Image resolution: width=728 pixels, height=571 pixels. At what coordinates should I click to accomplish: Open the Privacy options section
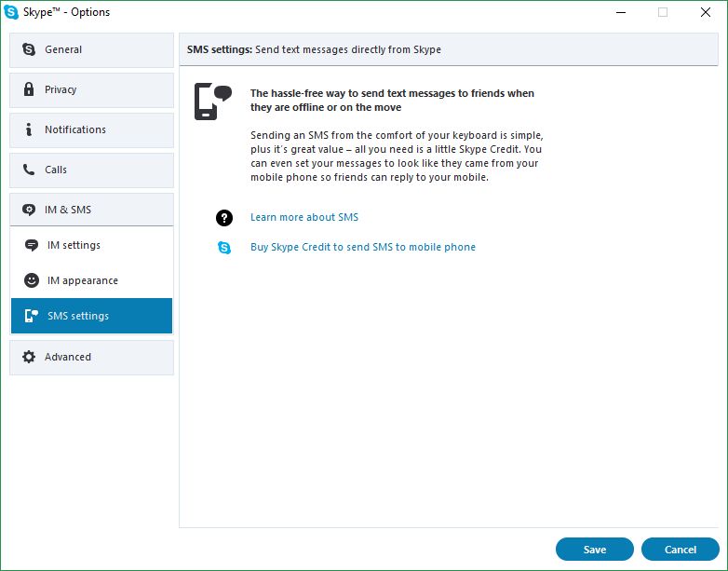[91, 89]
